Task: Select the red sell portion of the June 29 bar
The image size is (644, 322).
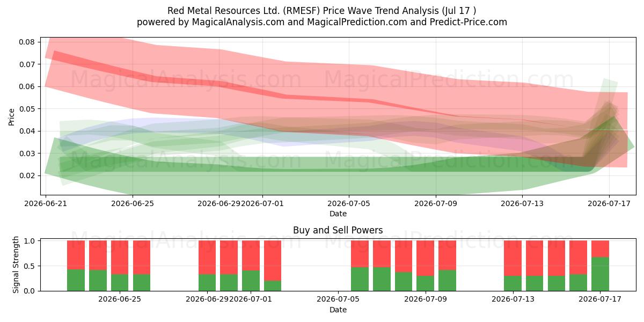Action: (x=207, y=258)
